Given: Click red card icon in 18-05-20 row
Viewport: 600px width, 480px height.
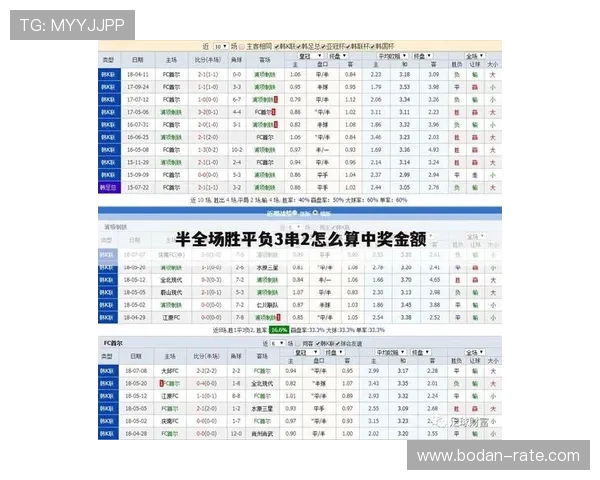Looking at the screenshot, I should [x=161, y=383].
